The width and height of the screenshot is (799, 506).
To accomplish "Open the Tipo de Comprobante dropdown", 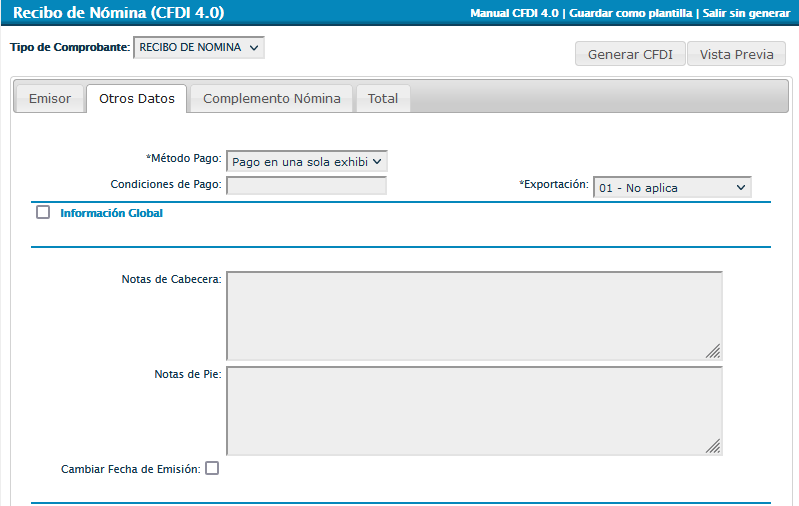I will pyautogui.click(x=199, y=47).
